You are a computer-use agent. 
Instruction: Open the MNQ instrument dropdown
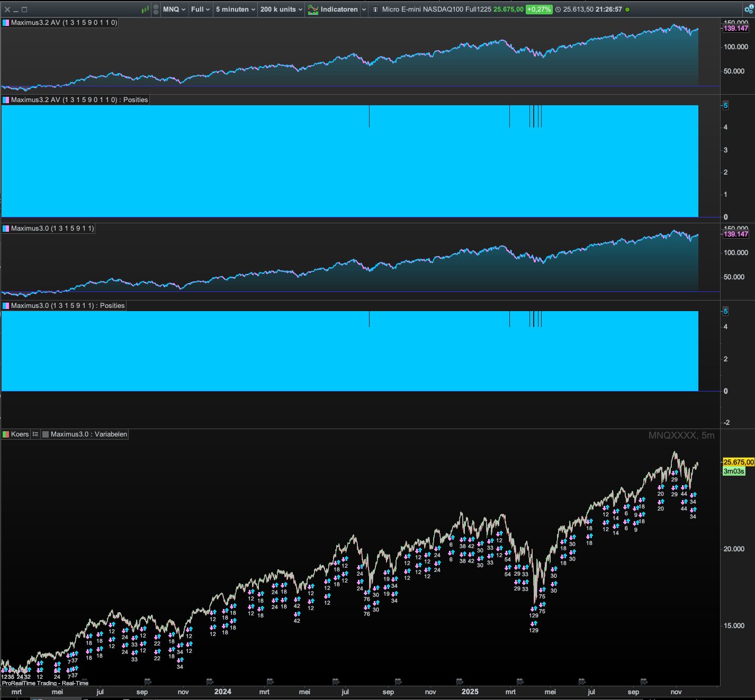[x=174, y=10]
